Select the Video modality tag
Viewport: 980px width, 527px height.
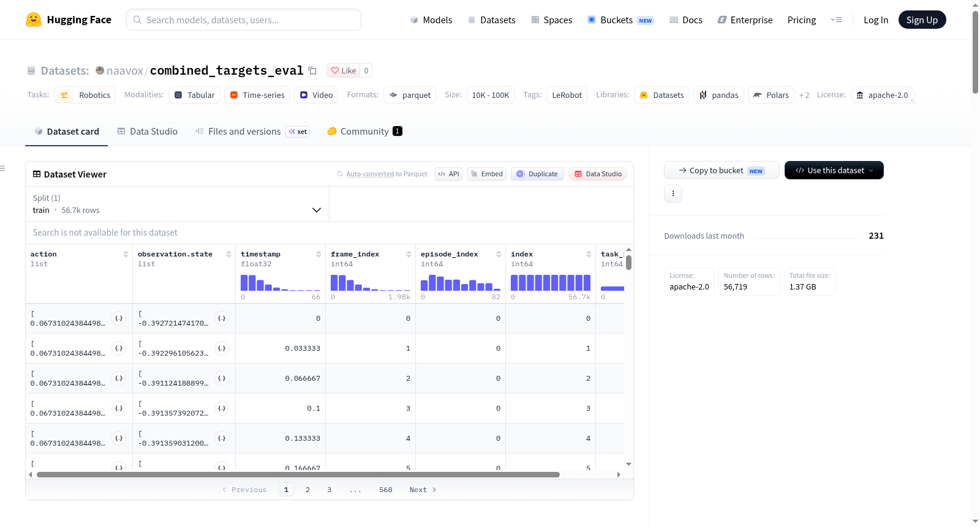coord(316,95)
